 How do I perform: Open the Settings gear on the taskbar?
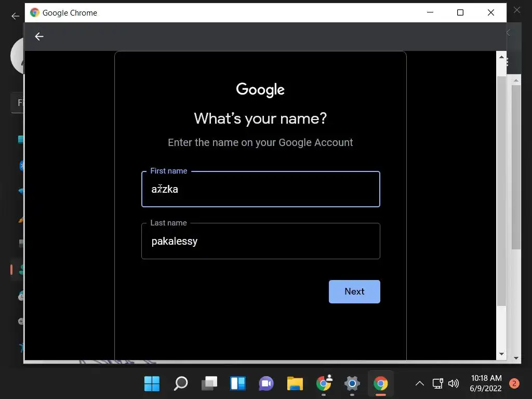pos(352,383)
